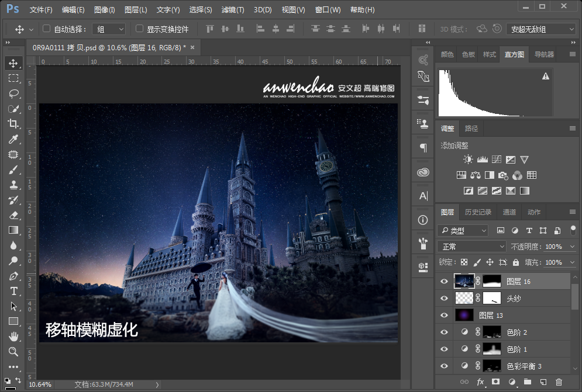Switch to the 通道 tab
Screen dimensions: 582x392
click(x=509, y=211)
